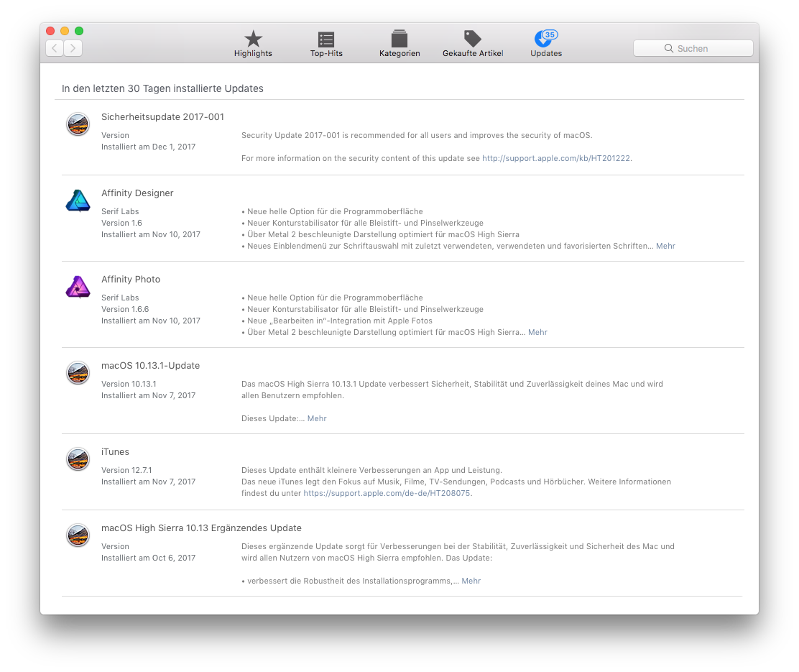Screen dimensions: 799x672
Task: Click 'Installiert am Oct 6, 2017' text
Action: point(148,558)
